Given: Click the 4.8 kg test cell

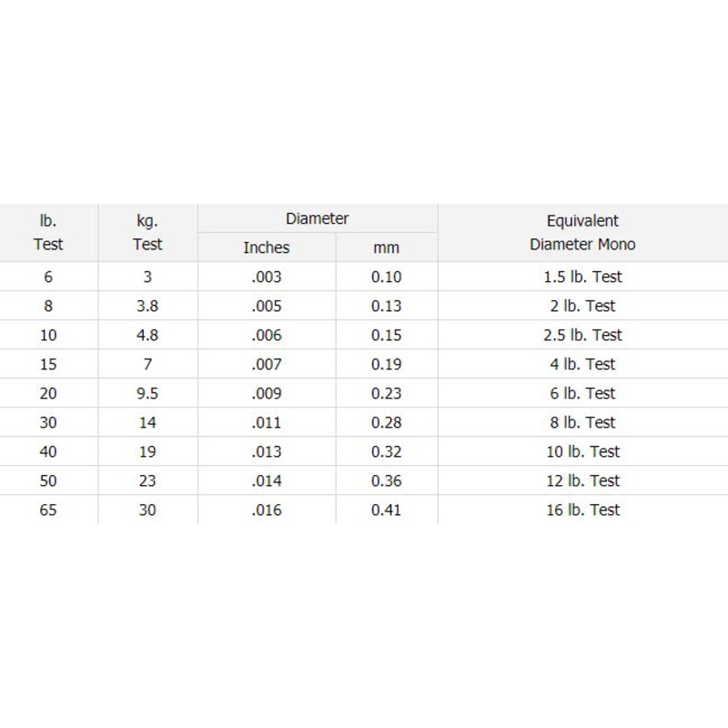Looking at the screenshot, I should (147, 335).
